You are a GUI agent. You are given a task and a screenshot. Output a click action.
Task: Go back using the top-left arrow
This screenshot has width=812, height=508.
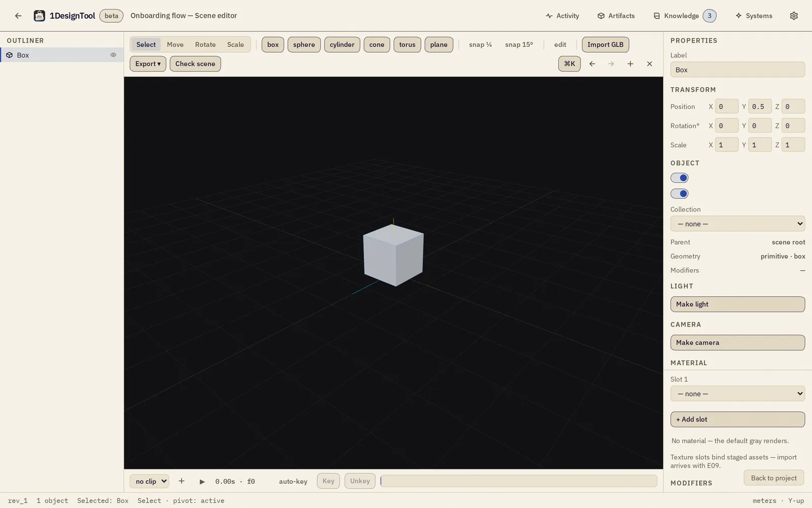tap(18, 16)
